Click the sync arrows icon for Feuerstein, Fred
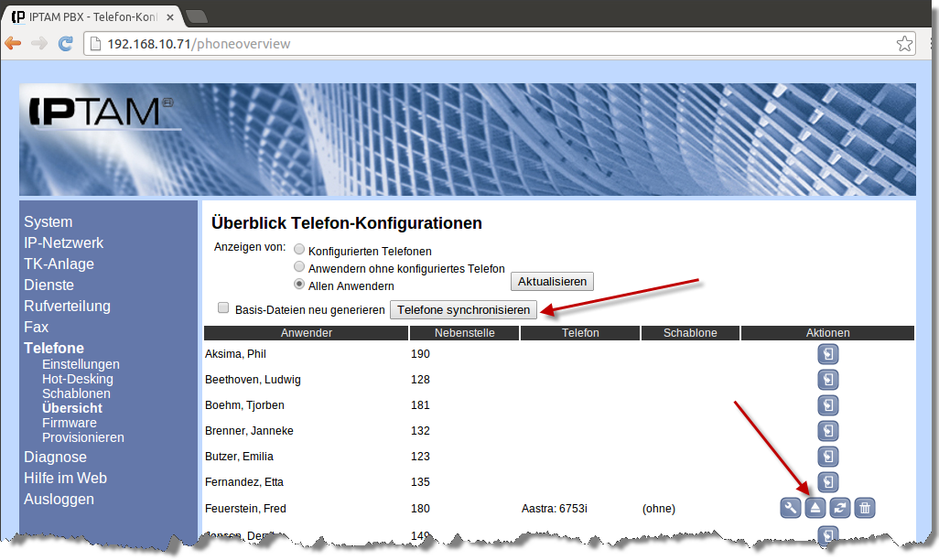 coord(840,508)
